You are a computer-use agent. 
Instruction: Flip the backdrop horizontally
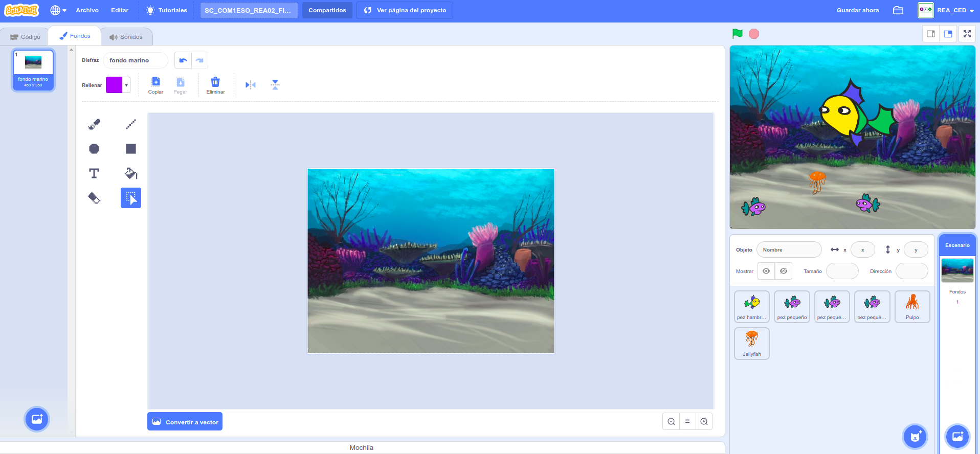coord(250,85)
